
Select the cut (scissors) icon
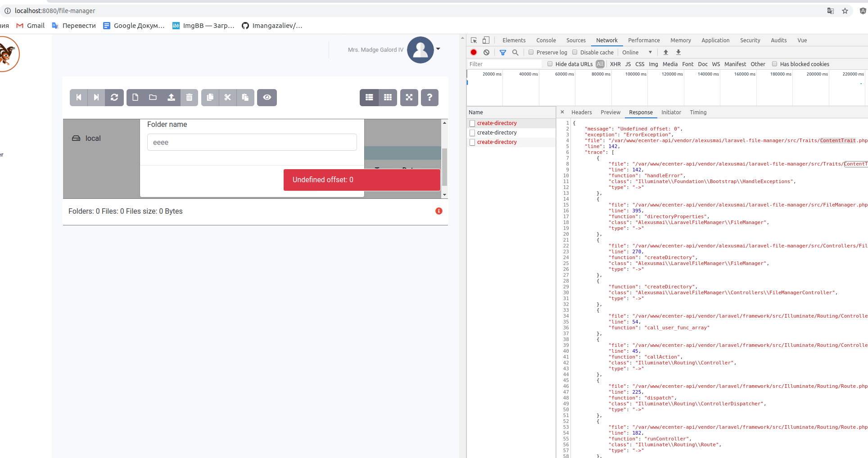tap(228, 97)
